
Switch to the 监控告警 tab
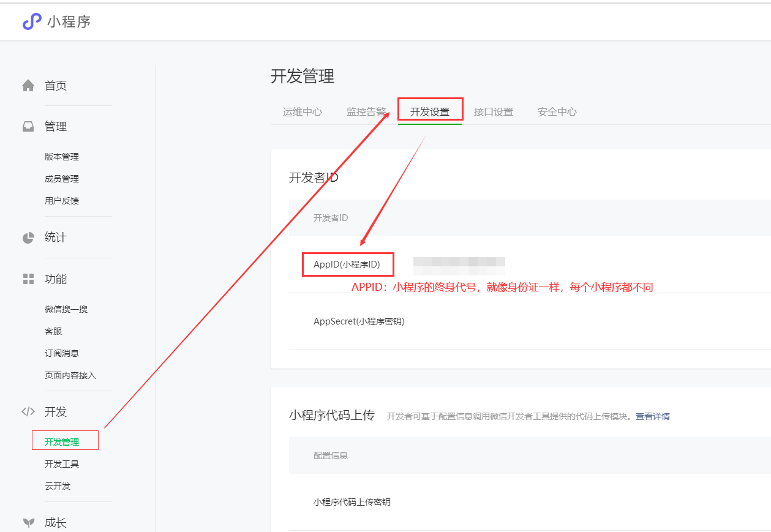[x=366, y=112]
